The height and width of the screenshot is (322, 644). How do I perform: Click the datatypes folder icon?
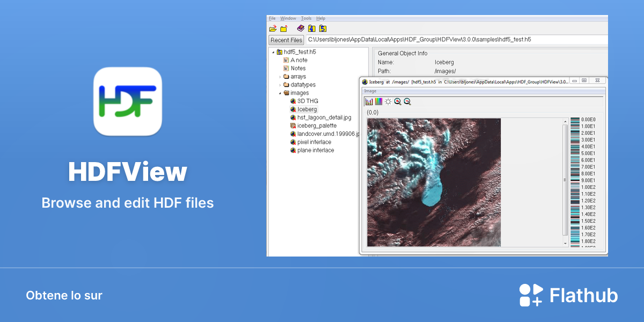pyautogui.click(x=286, y=85)
